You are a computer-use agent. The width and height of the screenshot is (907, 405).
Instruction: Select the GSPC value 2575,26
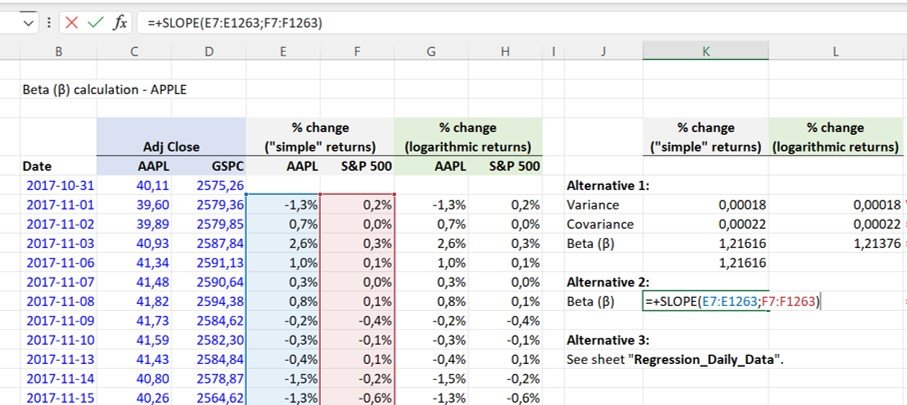(x=222, y=185)
